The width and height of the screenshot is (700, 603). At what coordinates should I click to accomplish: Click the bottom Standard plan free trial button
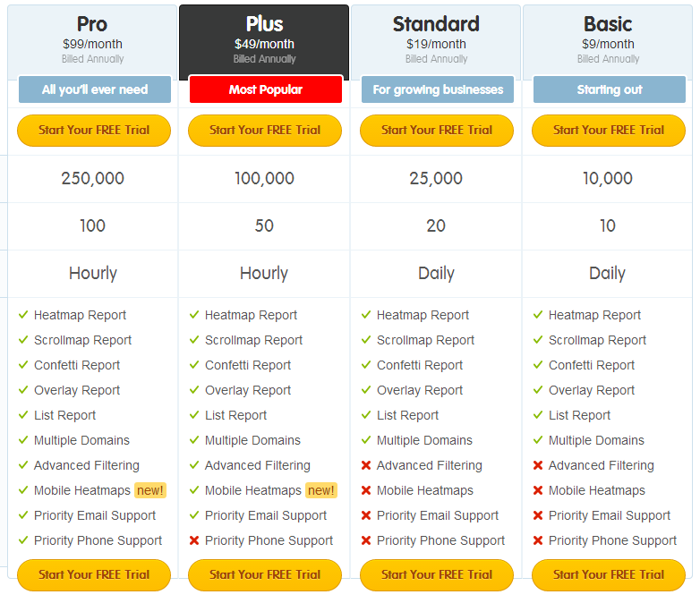tap(437, 575)
